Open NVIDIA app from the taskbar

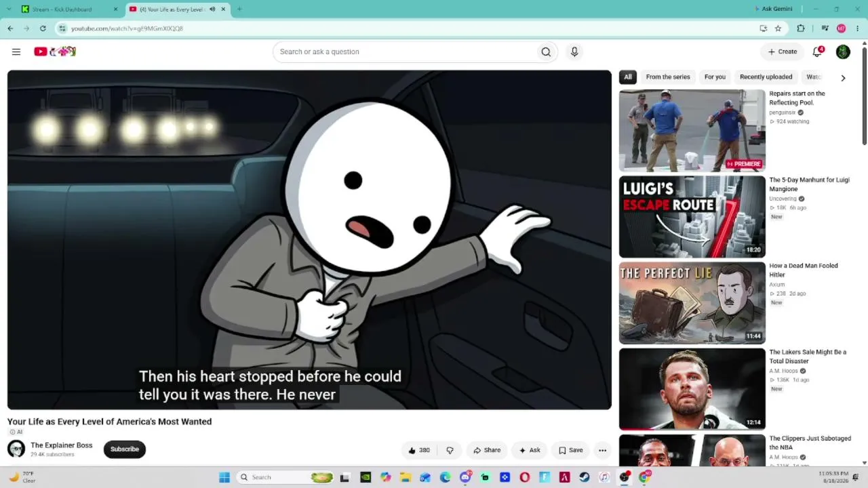tap(366, 477)
